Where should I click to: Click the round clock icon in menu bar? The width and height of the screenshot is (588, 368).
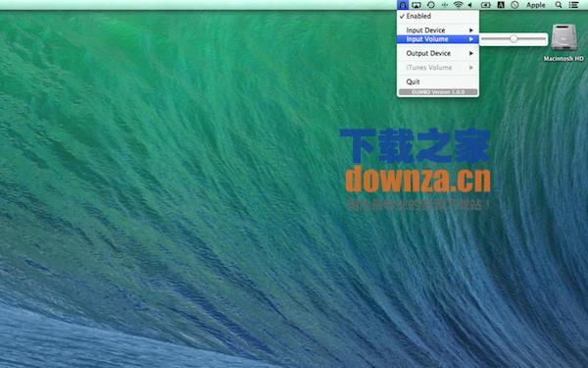pyautogui.click(x=514, y=5)
